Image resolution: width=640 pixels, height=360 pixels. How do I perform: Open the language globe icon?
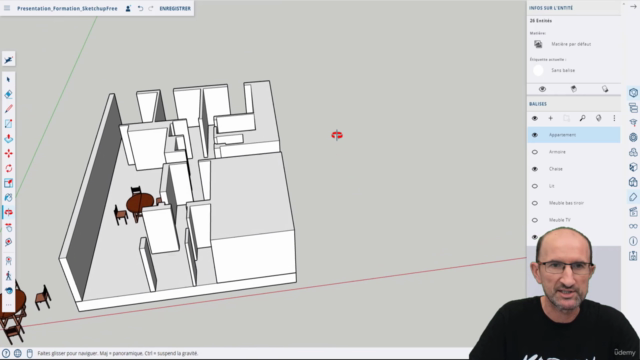tap(18, 353)
